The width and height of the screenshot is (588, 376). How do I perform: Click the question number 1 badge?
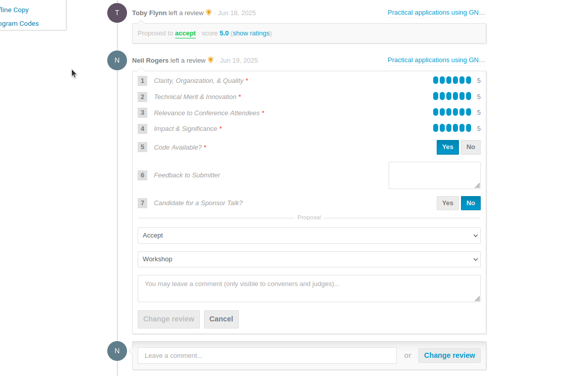[143, 81]
